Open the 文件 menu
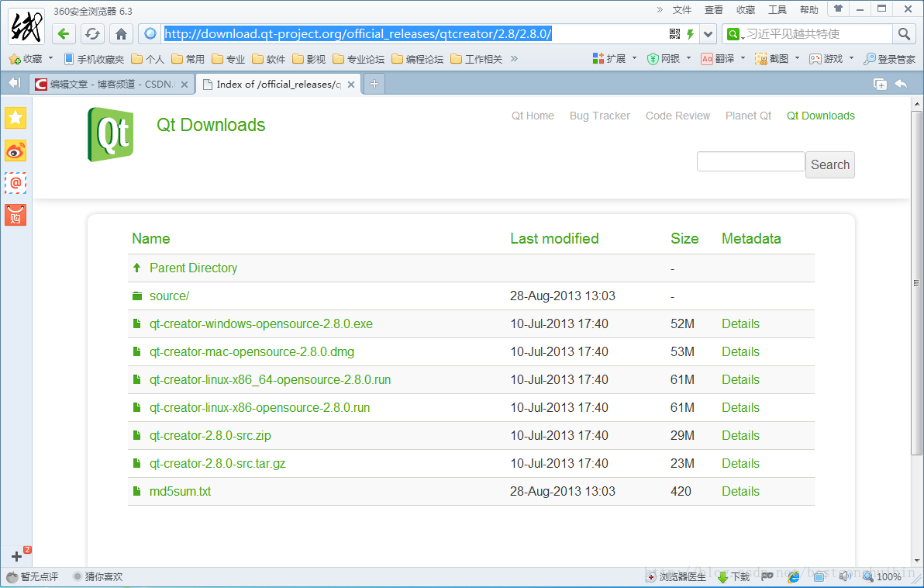 [682, 10]
